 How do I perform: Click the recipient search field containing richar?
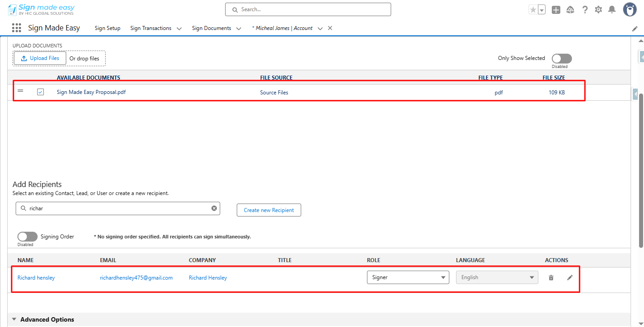coord(118,208)
